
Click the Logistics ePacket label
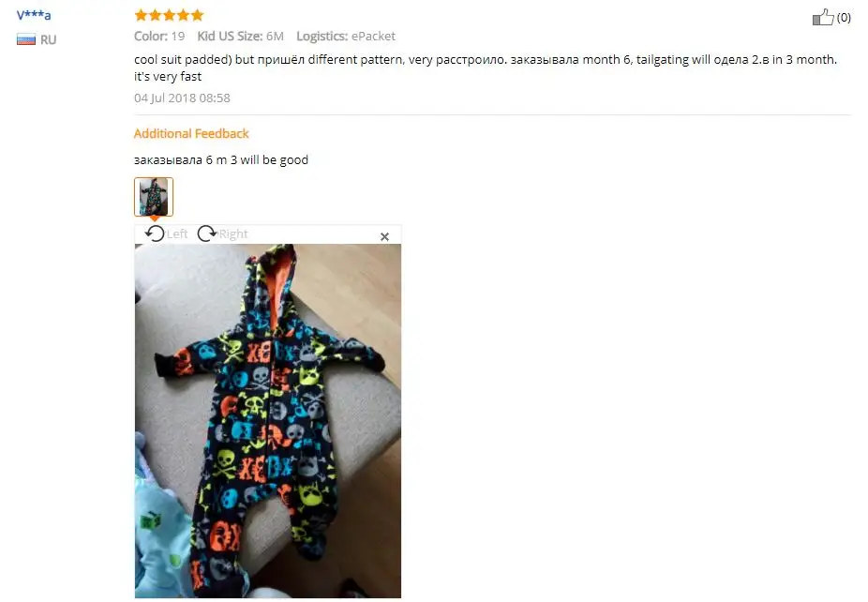(x=346, y=37)
